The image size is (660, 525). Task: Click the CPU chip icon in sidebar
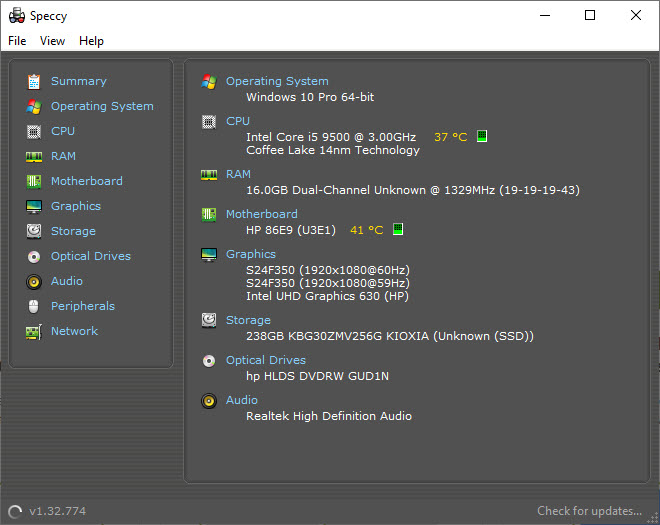(34, 132)
